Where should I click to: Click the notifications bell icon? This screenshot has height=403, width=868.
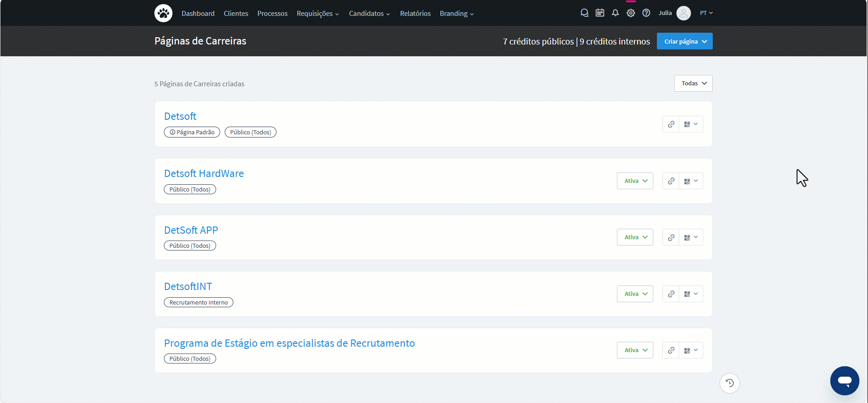click(x=615, y=13)
